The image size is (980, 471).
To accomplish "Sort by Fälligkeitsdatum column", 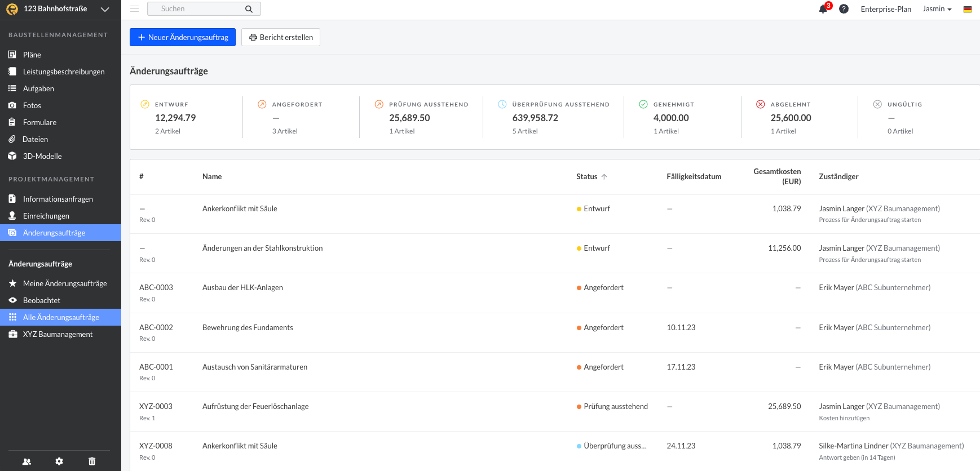I will 694,176.
